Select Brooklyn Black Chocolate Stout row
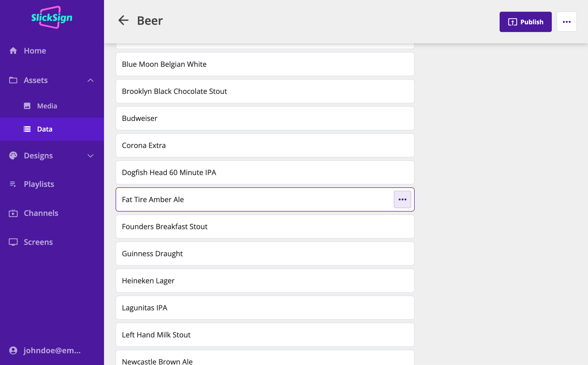588x365 pixels. click(x=265, y=91)
